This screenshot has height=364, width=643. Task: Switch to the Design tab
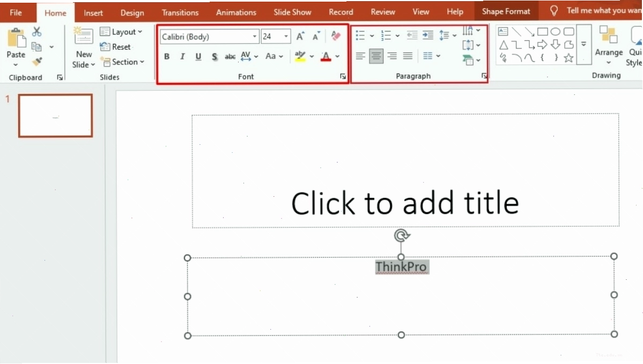(132, 13)
